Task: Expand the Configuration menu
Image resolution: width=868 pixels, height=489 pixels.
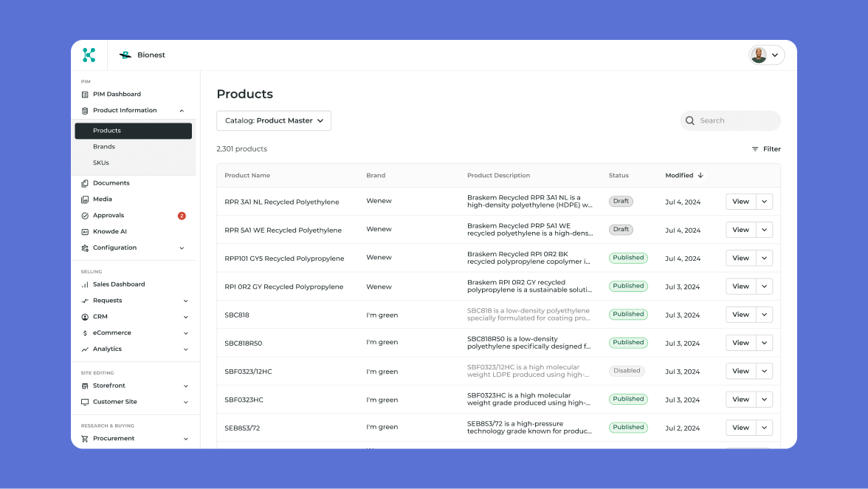Action: [x=182, y=248]
